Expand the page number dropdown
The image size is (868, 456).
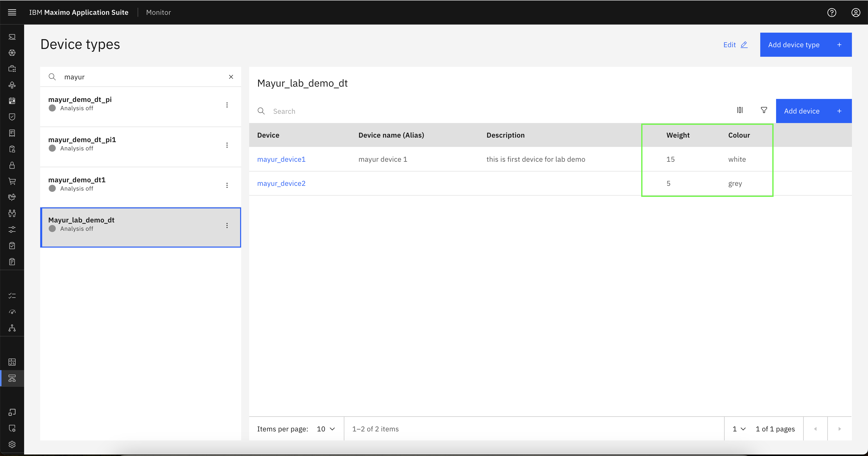(739, 429)
